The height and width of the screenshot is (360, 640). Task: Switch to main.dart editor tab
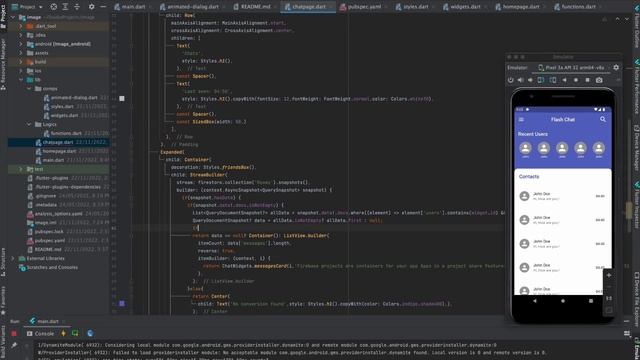[133, 7]
